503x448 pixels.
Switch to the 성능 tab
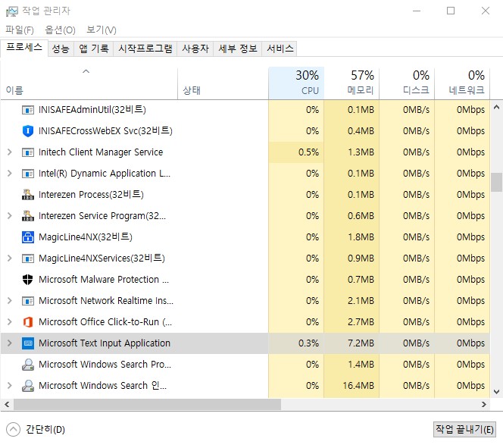coord(61,49)
